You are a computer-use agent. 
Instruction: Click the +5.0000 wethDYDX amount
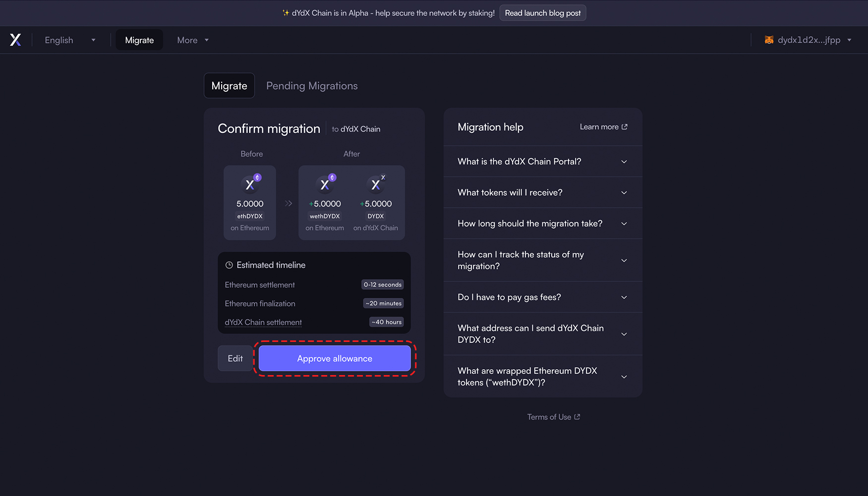[x=325, y=204]
